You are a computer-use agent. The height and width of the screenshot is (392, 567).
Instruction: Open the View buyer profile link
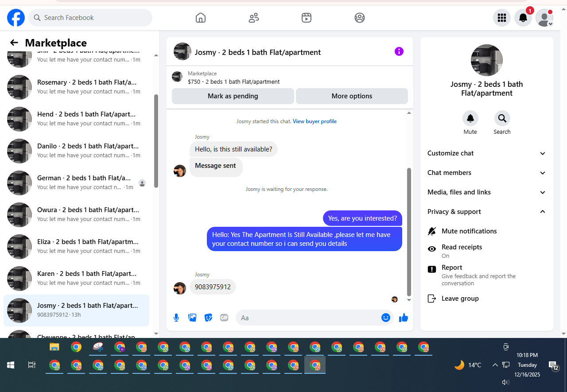[x=315, y=121]
